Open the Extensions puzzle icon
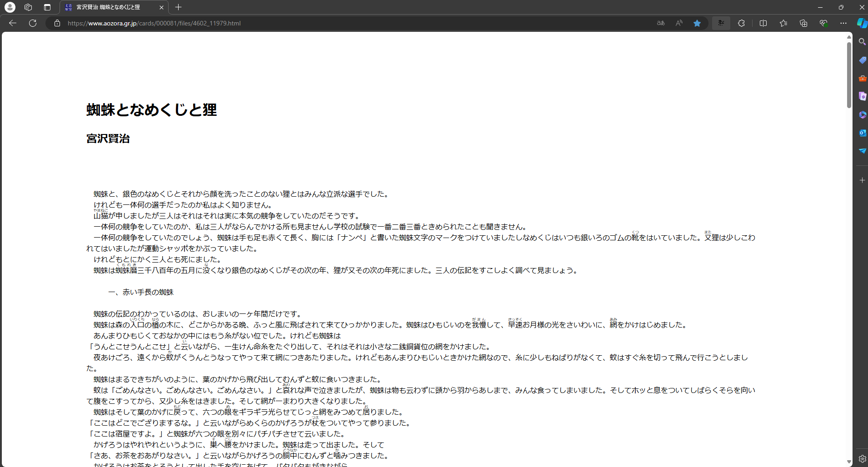 [742, 23]
